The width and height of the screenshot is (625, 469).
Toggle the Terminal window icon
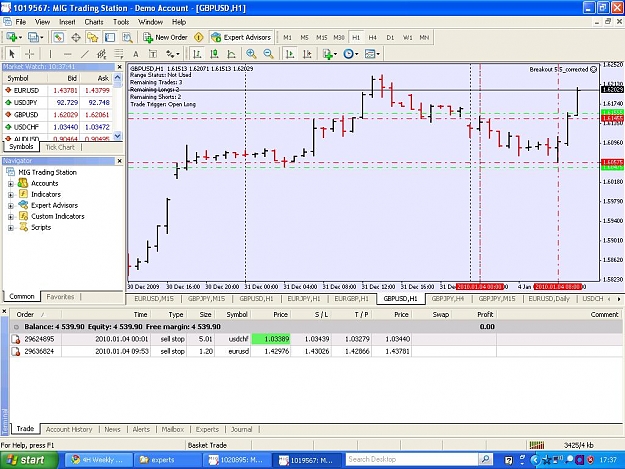(x=110, y=37)
